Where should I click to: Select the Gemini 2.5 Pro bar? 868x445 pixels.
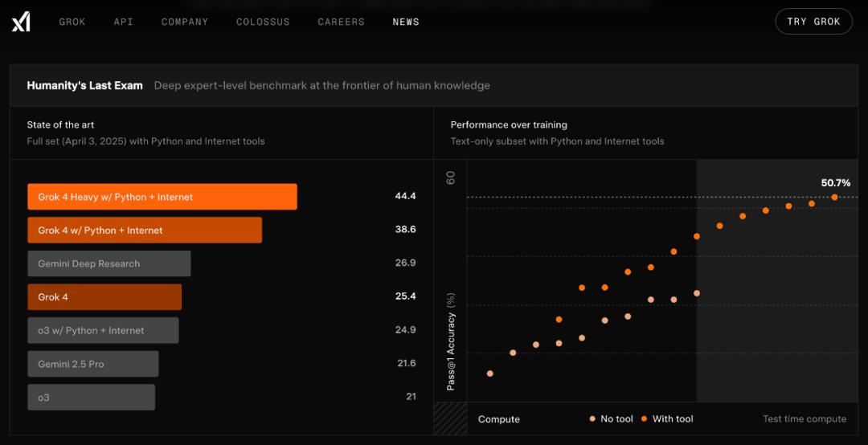[x=93, y=364]
